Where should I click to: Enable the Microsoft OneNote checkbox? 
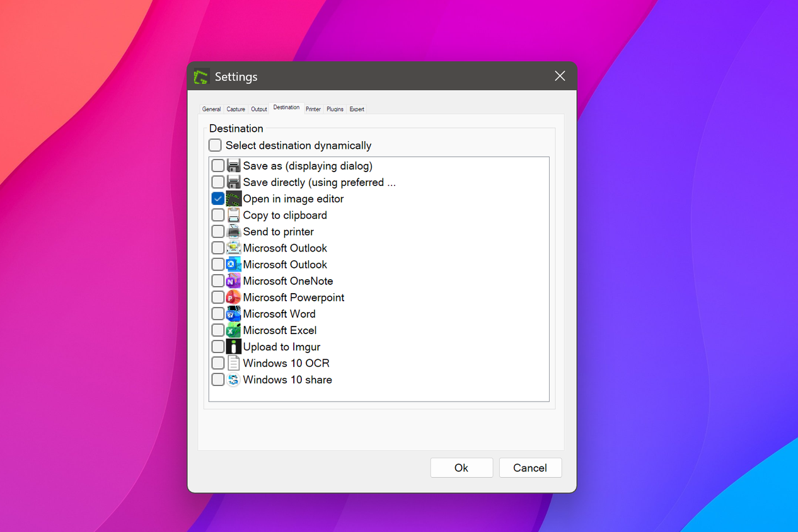(218, 280)
